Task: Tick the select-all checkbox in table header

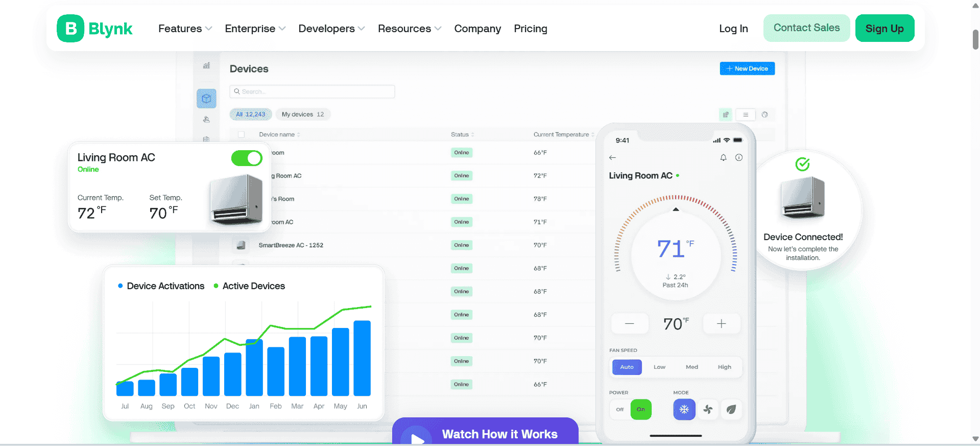Action: click(242, 134)
